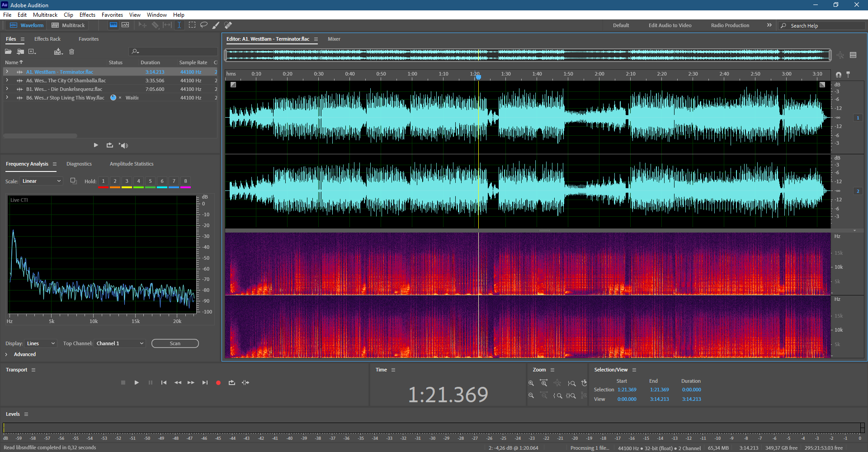This screenshot has width=868, height=452.
Task: Play the file preview in Files panel
Action: (96, 145)
